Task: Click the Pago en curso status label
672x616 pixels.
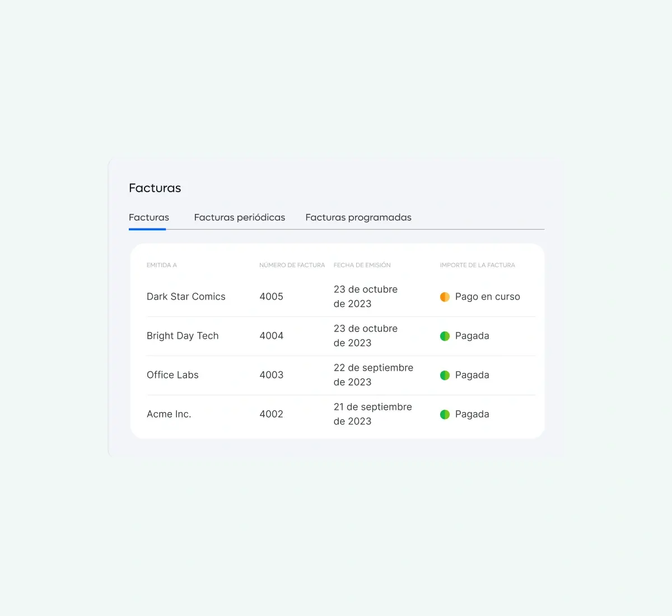Action: (488, 297)
